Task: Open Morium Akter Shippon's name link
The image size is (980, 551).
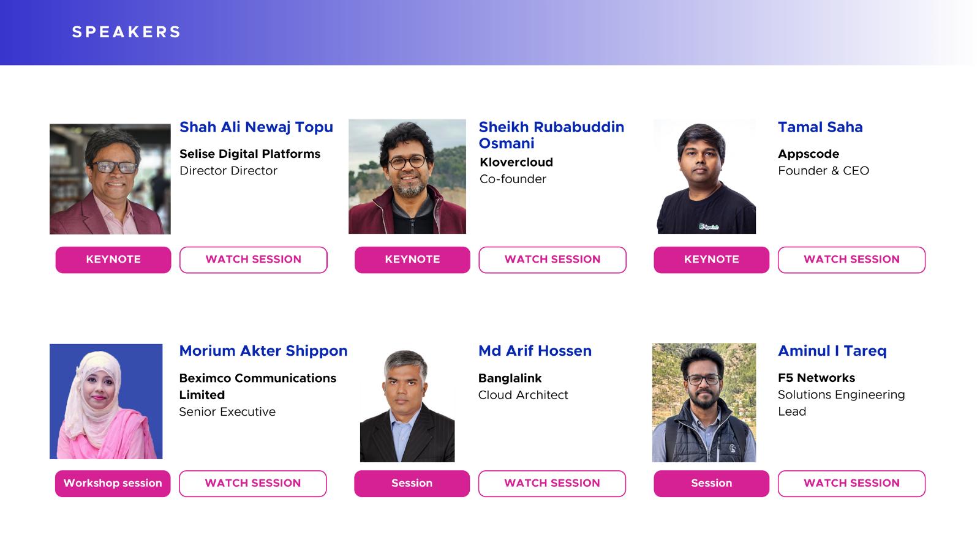Action: (263, 351)
